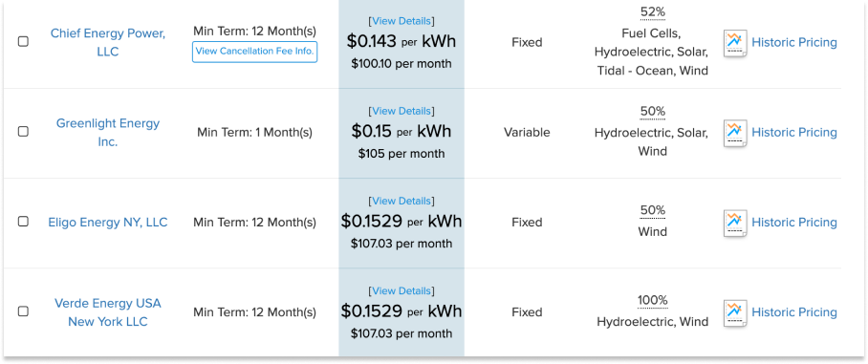Open Historic Pricing chart icon for Eligo Energy
868x364 pixels.
735,223
